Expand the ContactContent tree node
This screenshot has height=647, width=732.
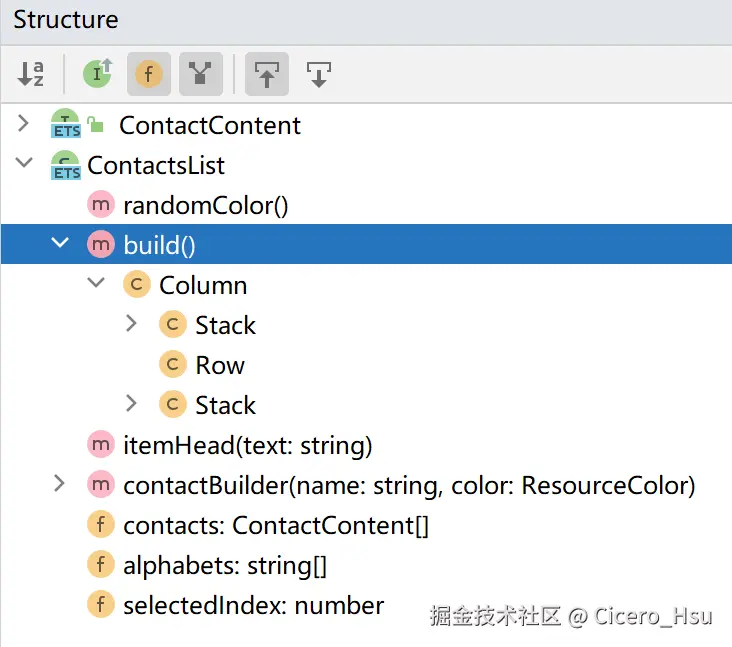tap(24, 125)
